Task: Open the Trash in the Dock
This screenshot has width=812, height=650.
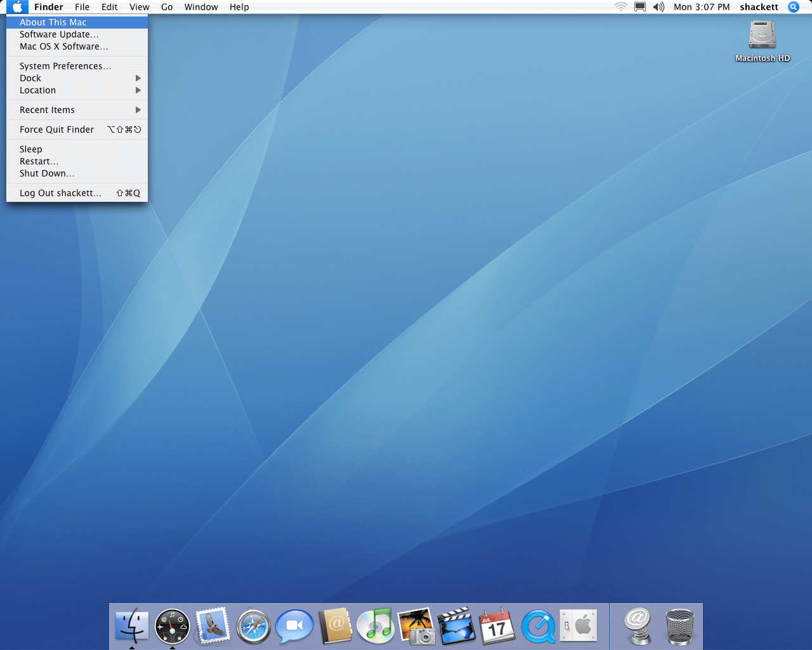Action: [x=679, y=626]
